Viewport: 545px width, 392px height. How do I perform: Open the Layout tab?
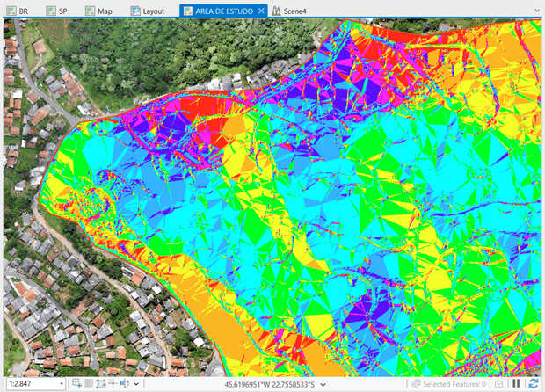[149, 11]
